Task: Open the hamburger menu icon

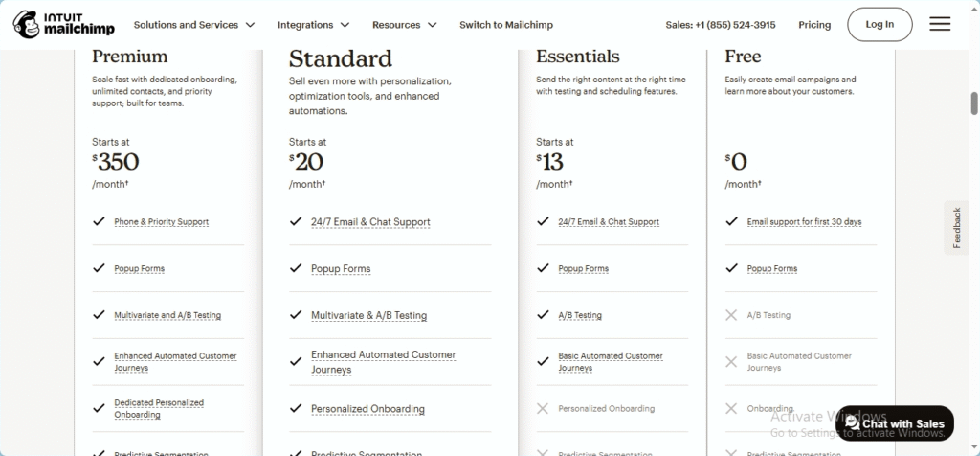Action: pos(940,24)
